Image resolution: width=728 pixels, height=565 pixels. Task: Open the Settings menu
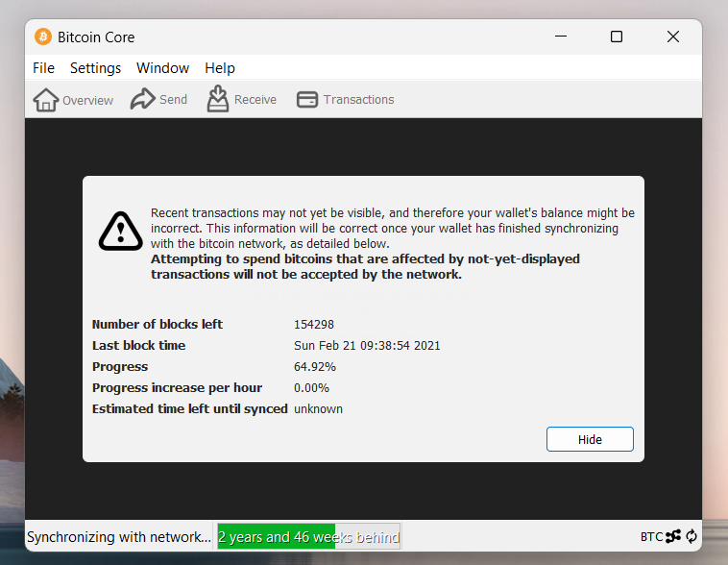click(95, 68)
